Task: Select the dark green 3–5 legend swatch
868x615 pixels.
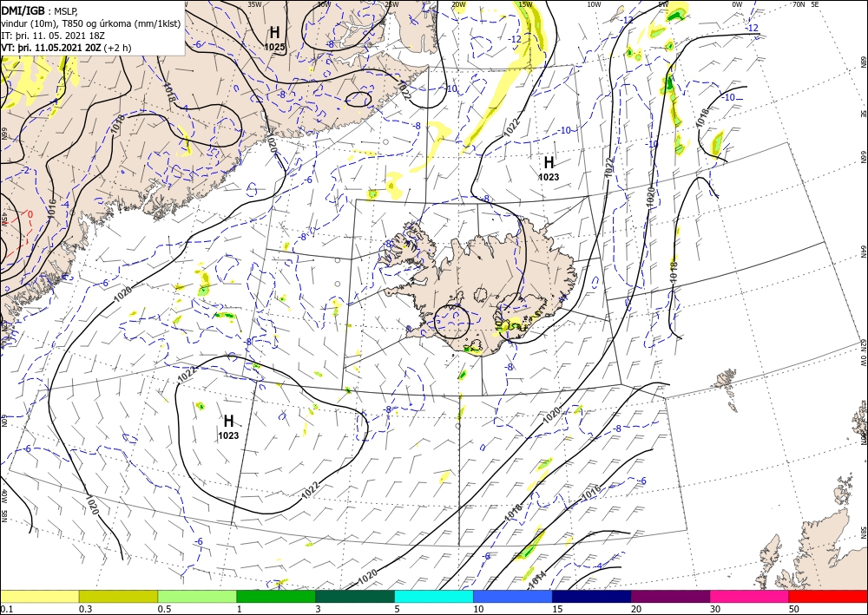Action: tap(355, 596)
